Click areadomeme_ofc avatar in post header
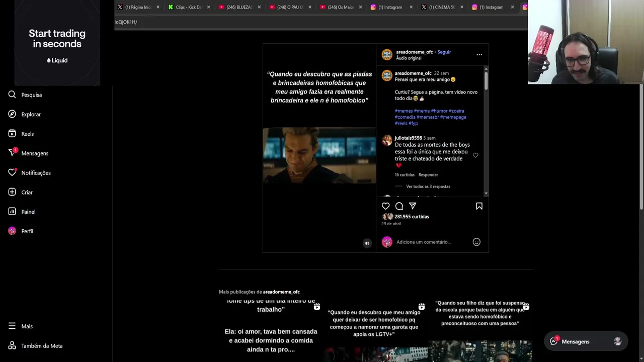The image size is (644, 362). pyautogui.click(x=387, y=55)
